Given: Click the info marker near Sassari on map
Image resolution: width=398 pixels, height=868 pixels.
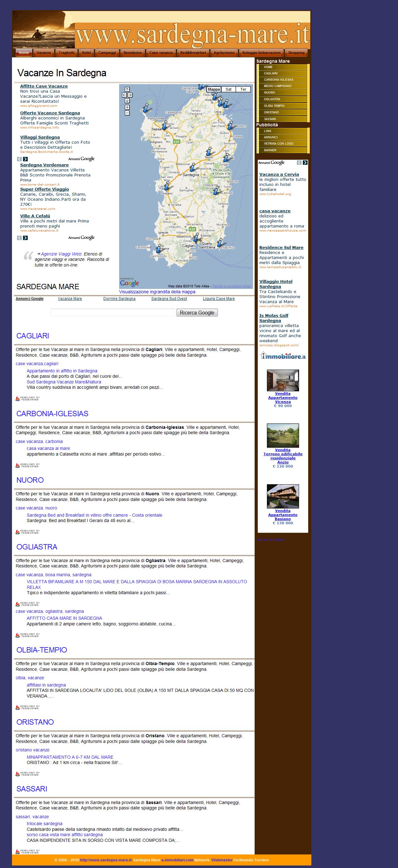Looking at the screenshot, I should coord(164,126).
